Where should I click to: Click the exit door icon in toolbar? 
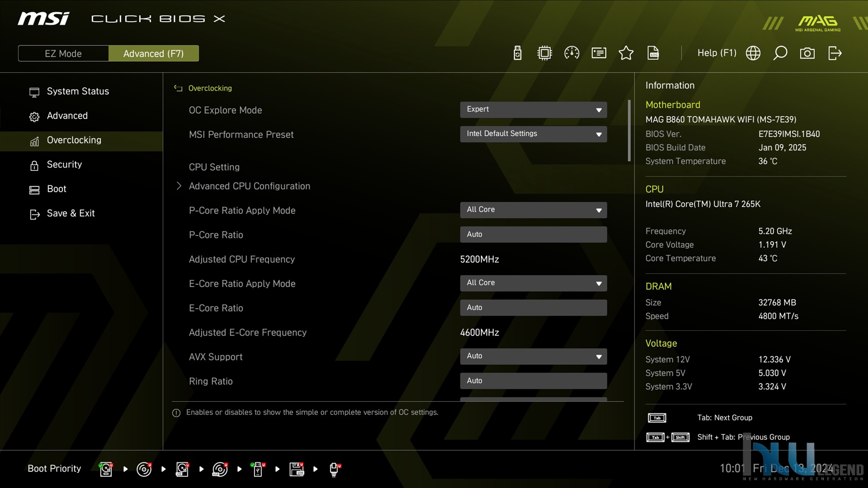[835, 53]
